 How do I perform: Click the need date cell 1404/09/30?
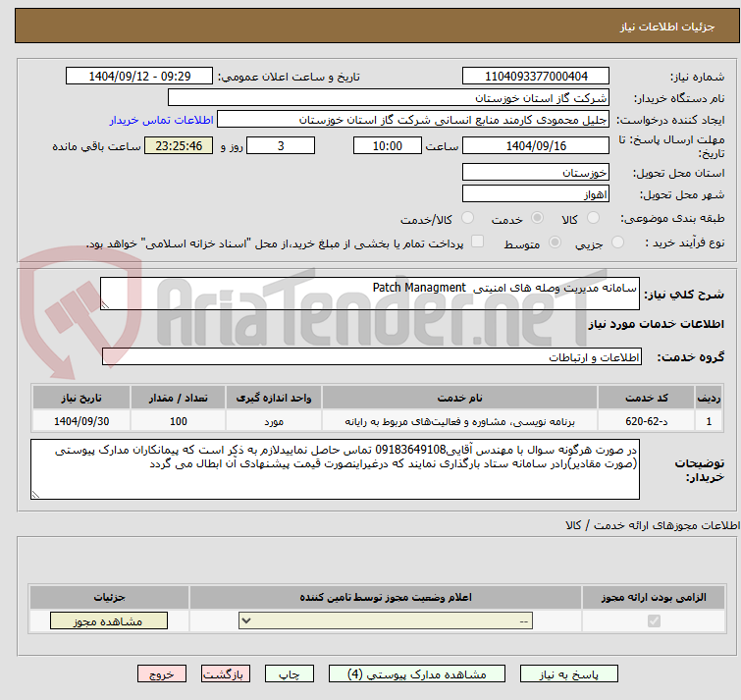pos(81,421)
